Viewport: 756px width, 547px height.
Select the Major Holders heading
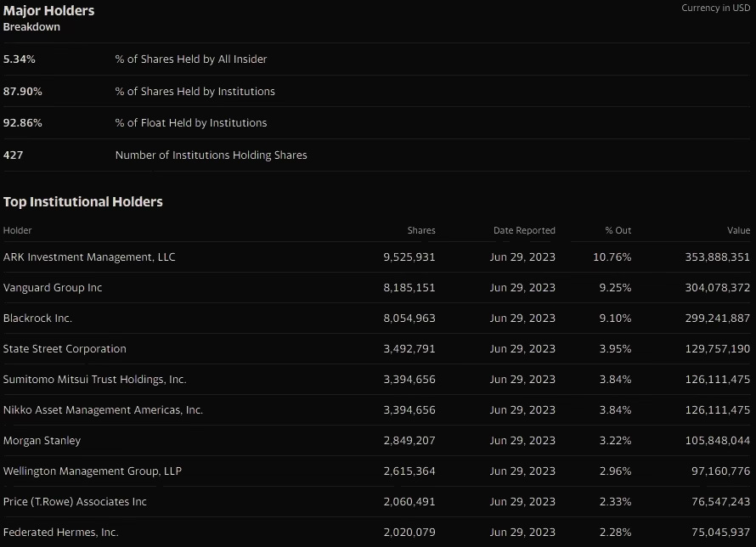coord(48,10)
